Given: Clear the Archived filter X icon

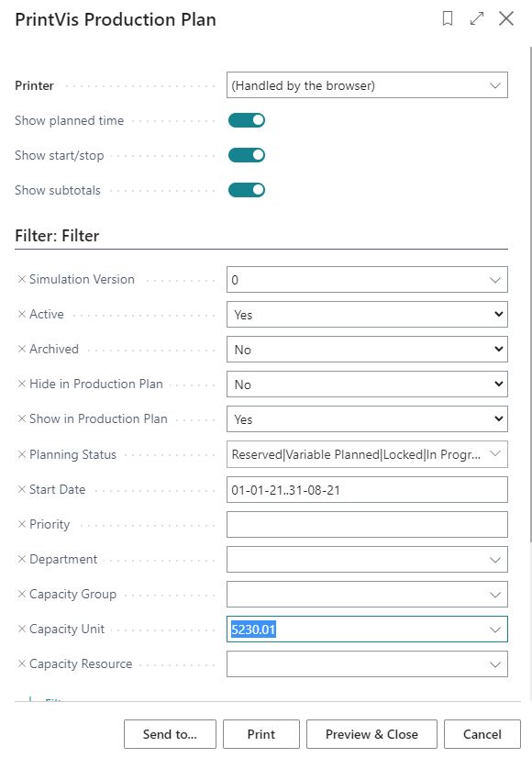Looking at the screenshot, I should 22,349.
